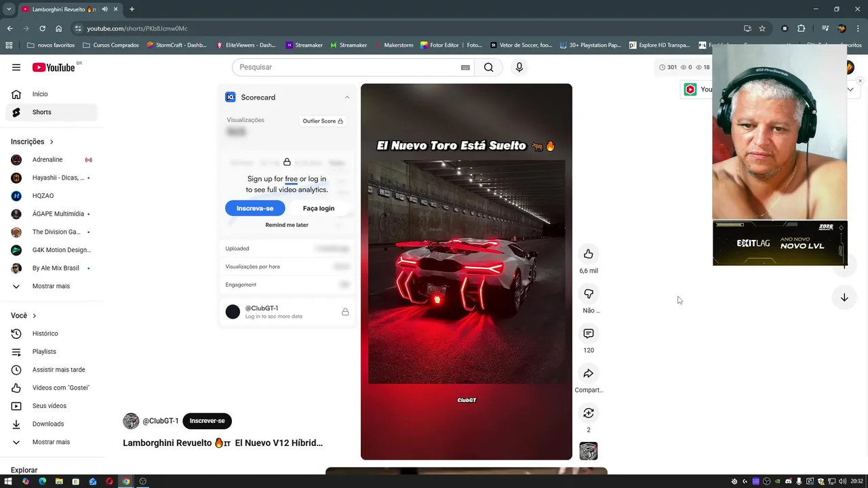Open By Ale Mix Brasil channel
The height and width of the screenshot is (488, 868).
(52, 268)
